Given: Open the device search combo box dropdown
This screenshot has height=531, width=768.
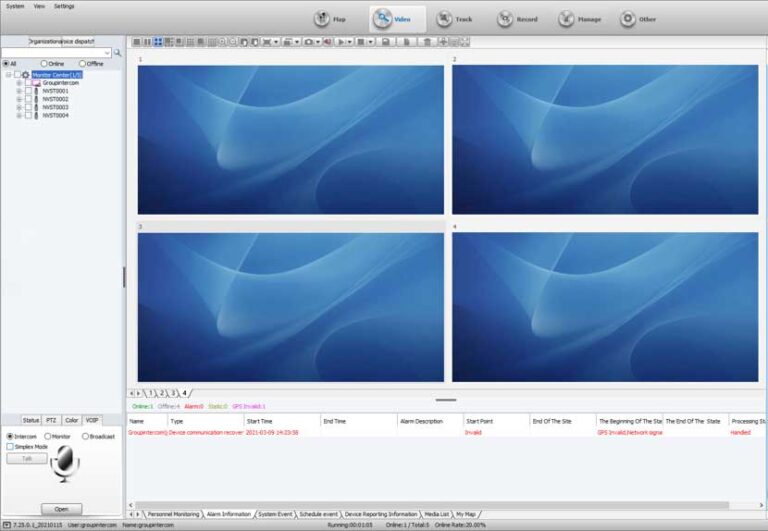Looking at the screenshot, I should [x=107, y=52].
